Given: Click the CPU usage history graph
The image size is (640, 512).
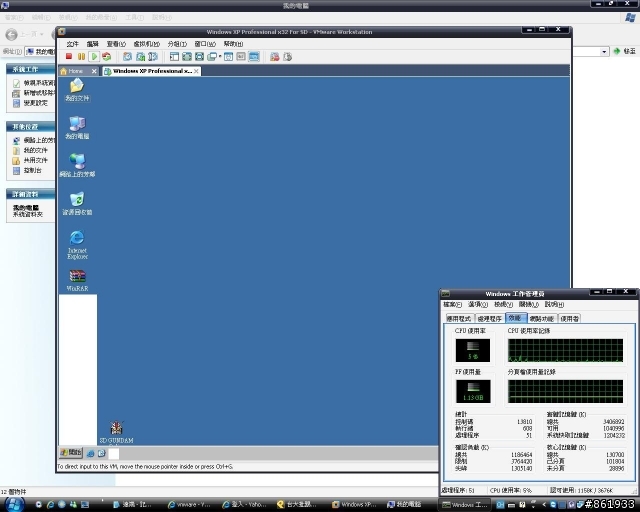Looking at the screenshot, I should coord(565,350).
